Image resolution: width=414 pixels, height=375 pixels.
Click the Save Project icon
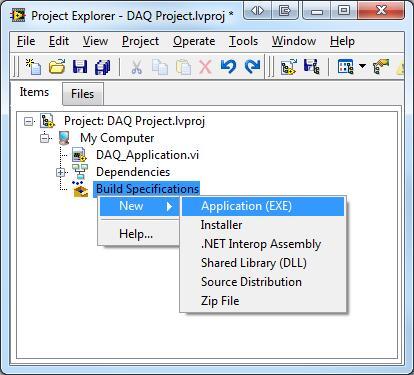[311, 66]
